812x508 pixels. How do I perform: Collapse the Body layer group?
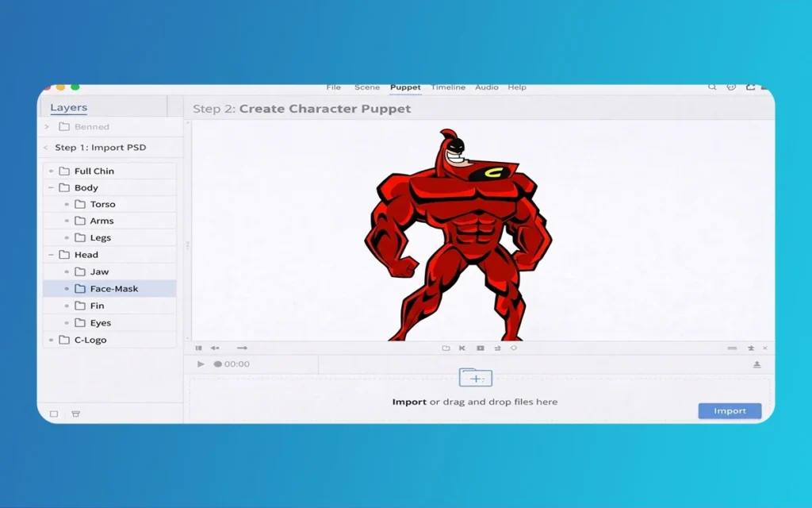pyautogui.click(x=52, y=188)
